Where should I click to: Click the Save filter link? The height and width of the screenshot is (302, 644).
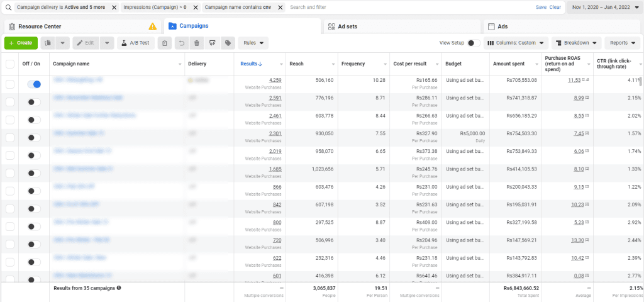[541, 7]
